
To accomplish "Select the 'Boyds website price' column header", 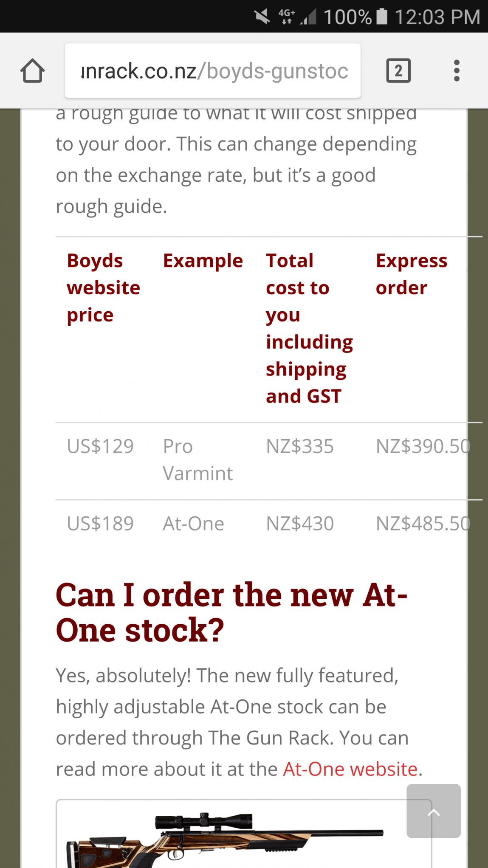I will click(104, 287).
